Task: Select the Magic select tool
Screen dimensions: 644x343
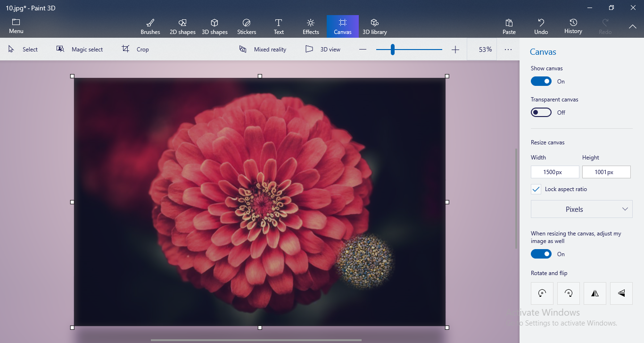Action: [x=80, y=49]
